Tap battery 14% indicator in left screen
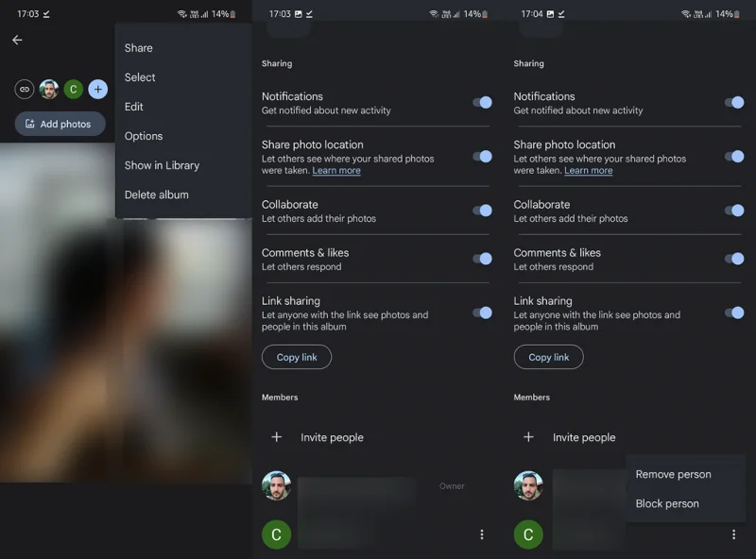 (224, 14)
